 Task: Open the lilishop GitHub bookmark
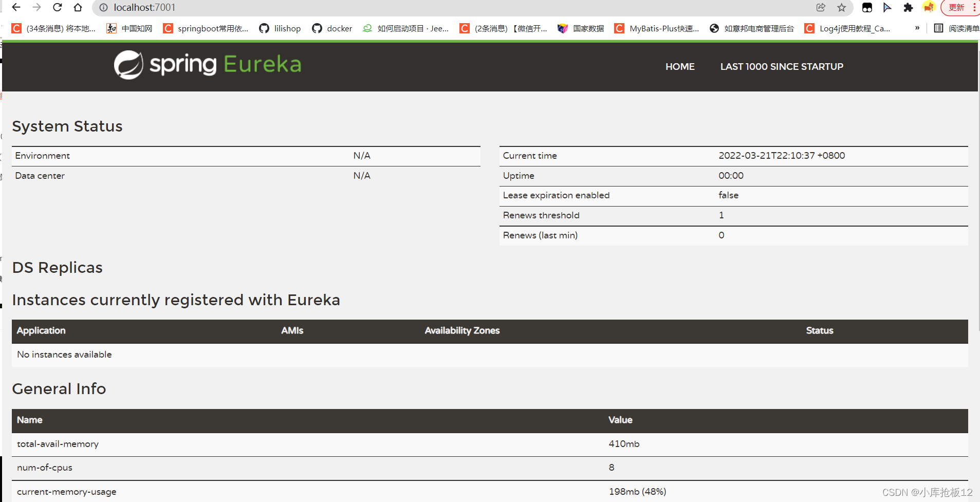click(280, 28)
